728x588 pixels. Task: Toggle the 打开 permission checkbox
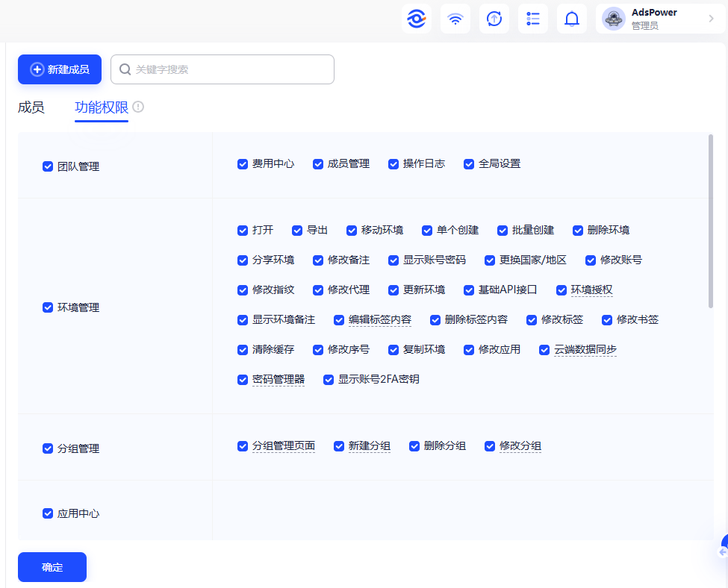pos(243,230)
